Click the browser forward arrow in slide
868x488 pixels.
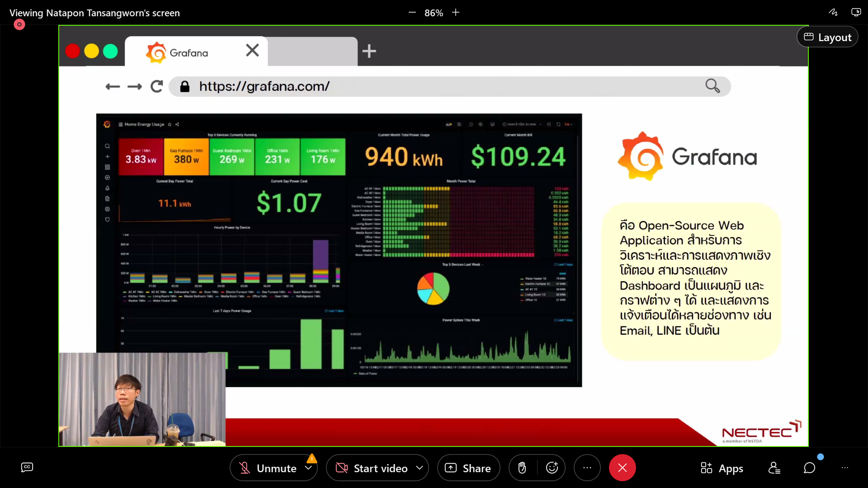134,86
